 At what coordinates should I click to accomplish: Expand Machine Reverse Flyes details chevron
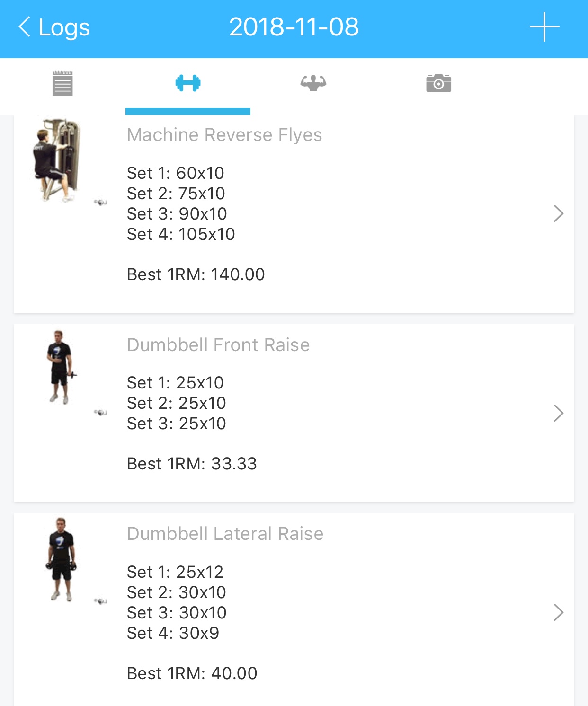(x=558, y=213)
